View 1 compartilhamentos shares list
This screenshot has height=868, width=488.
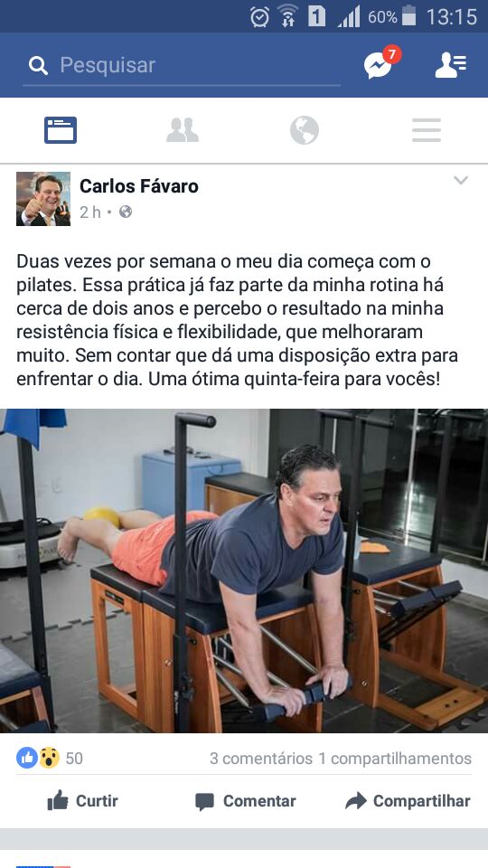point(395,759)
